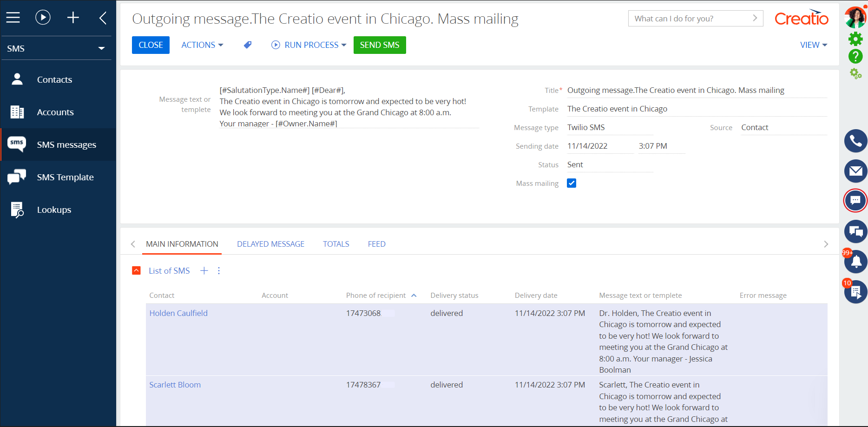
Task: Open the phone call panel icon
Action: pos(855,141)
